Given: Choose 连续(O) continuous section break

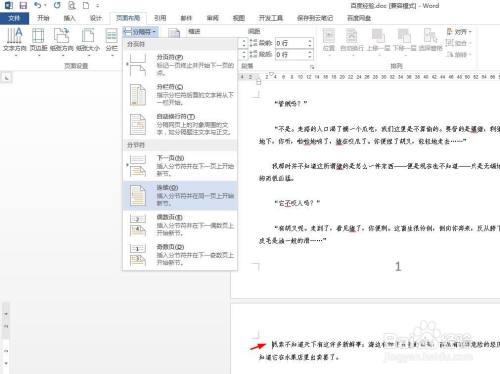Looking at the screenshot, I should (180, 195).
